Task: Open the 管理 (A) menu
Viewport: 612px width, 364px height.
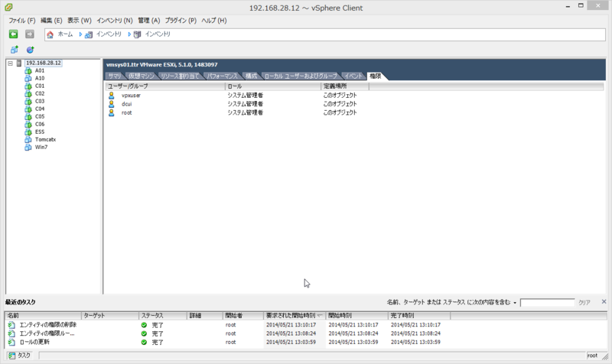Action: [x=148, y=21]
